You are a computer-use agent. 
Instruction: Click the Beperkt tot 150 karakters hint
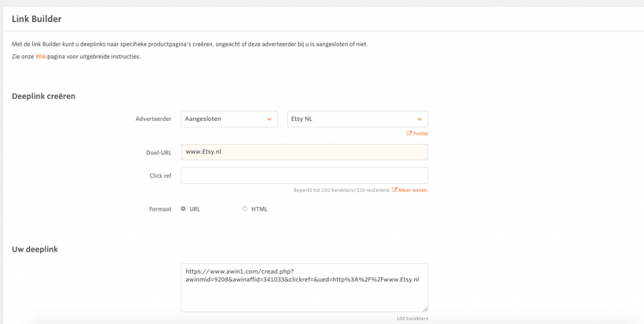(341, 190)
